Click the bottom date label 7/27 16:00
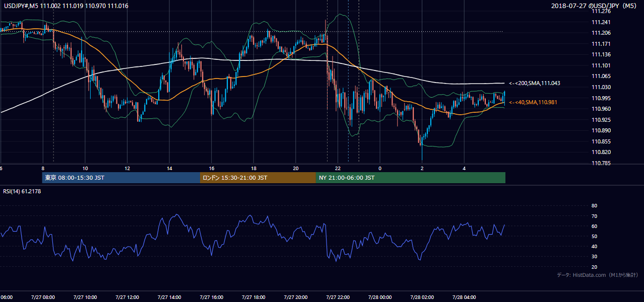The width and height of the screenshot is (644, 302). click(211, 297)
